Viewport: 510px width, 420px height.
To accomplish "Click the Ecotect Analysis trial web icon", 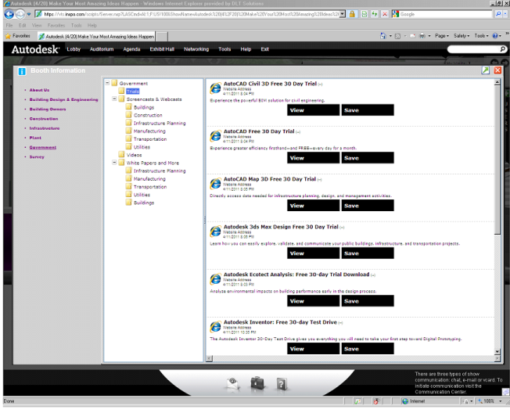I will 215,279.
